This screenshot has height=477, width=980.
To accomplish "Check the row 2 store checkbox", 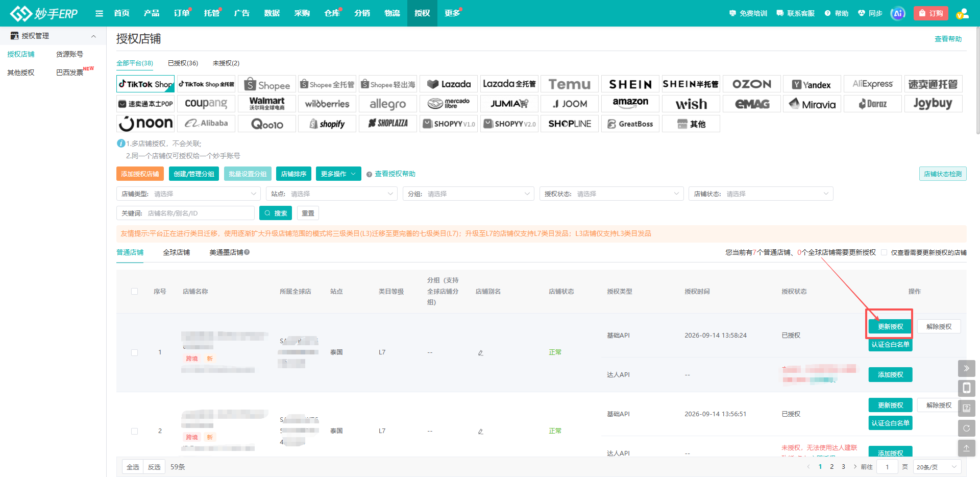I will 135,431.
